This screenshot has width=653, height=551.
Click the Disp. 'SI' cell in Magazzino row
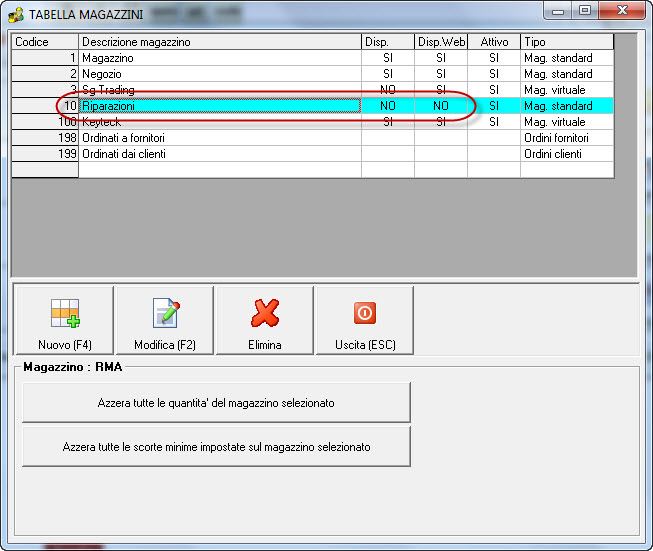[x=388, y=58]
